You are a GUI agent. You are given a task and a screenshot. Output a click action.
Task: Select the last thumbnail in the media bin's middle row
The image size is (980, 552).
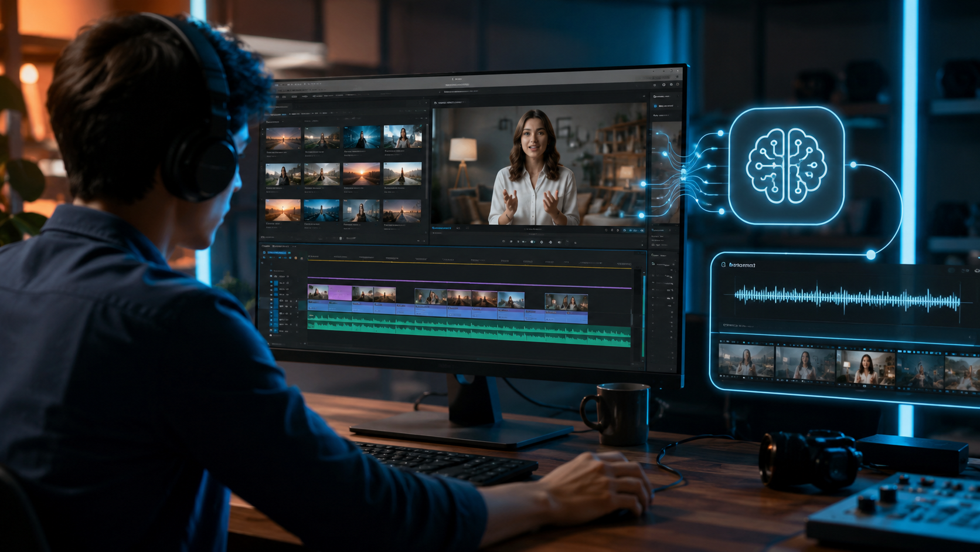click(402, 173)
